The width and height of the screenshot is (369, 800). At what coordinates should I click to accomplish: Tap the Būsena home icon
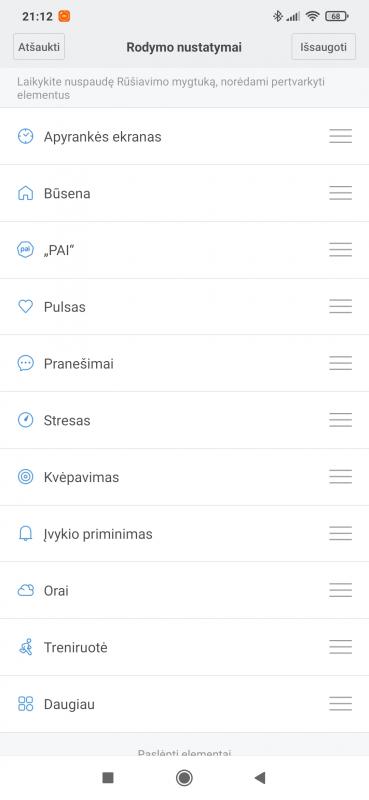click(x=26, y=193)
